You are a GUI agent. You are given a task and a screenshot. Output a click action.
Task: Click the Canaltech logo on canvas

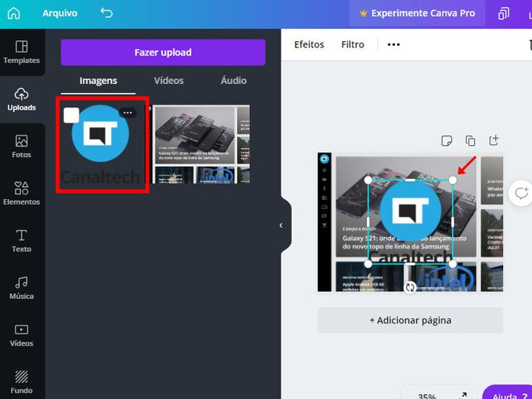point(410,222)
